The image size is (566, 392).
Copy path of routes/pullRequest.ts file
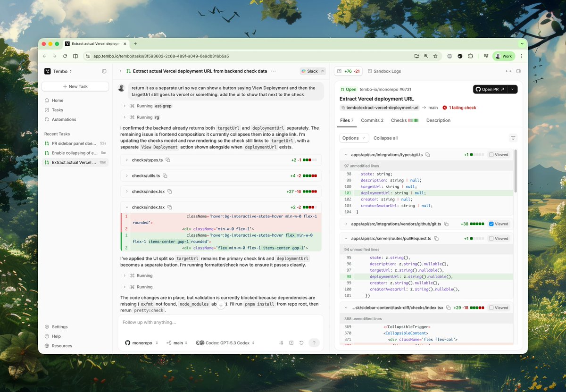point(436,239)
